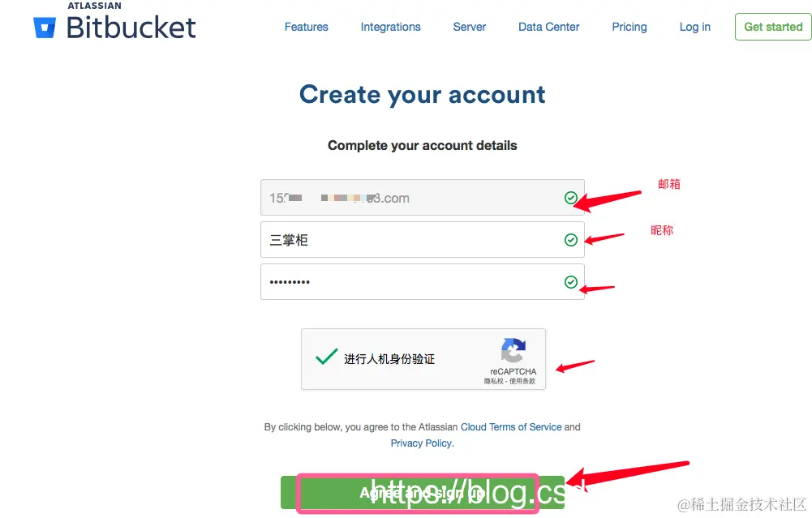Open the Privacy Policy link

coord(422,443)
